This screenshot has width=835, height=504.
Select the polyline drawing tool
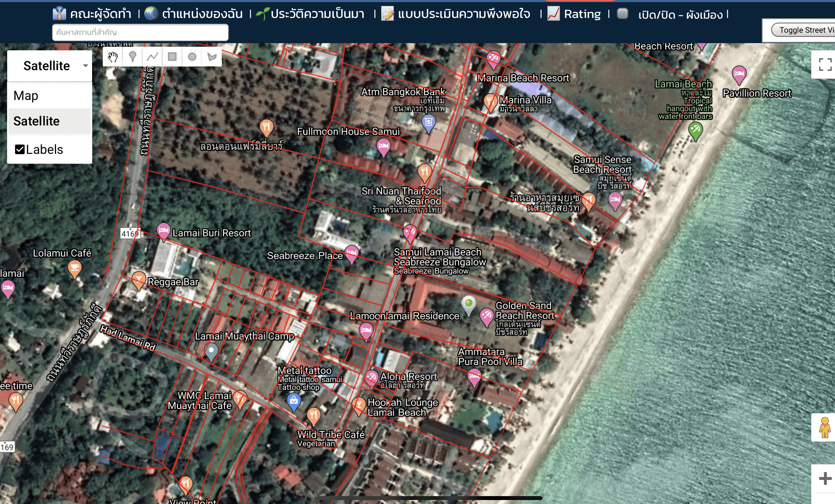point(152,57)
